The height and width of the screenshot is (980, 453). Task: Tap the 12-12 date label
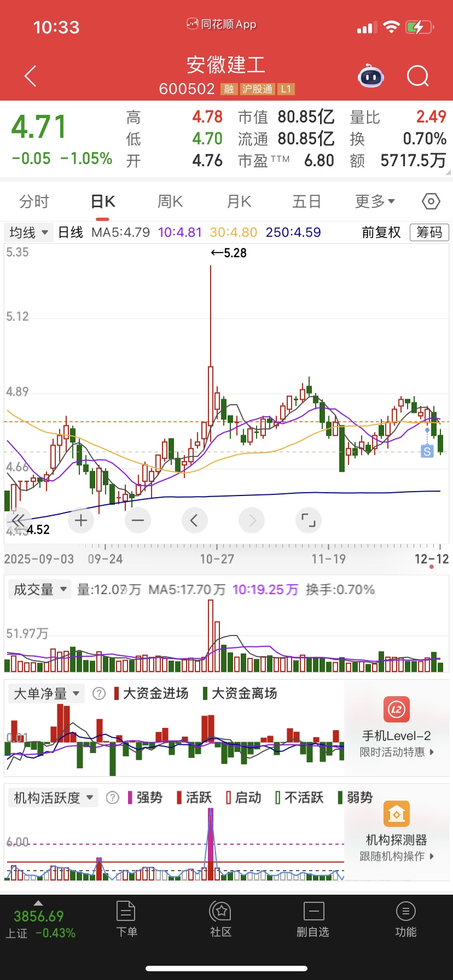(432, 559)
